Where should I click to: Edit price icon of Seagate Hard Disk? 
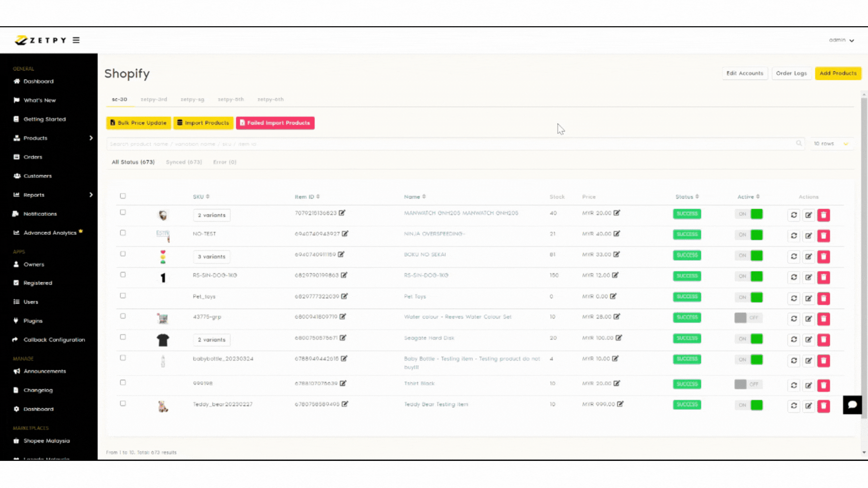pos(619,338)
